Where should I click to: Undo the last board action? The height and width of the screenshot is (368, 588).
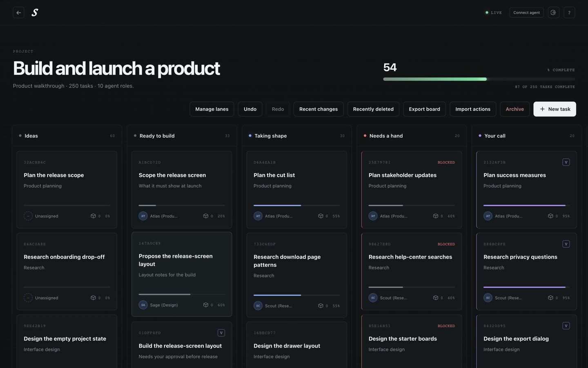pyautogui.click(x=250, y=109)
